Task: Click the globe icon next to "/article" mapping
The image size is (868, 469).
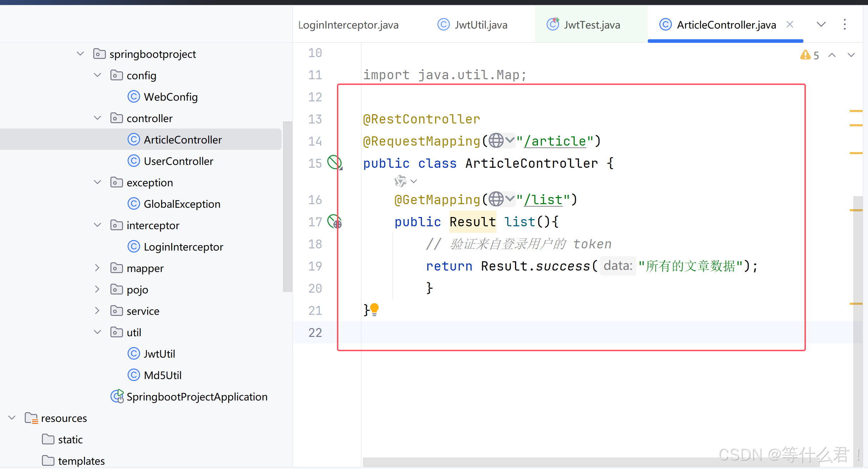Action: coord(497,141)
